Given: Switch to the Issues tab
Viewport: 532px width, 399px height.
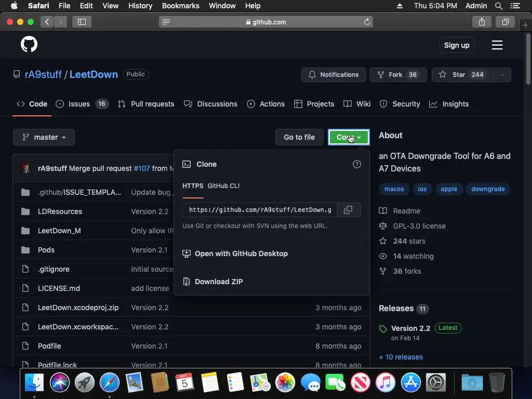Looking at the screenshot, I should pyautogui.click(x=82, y=104).
